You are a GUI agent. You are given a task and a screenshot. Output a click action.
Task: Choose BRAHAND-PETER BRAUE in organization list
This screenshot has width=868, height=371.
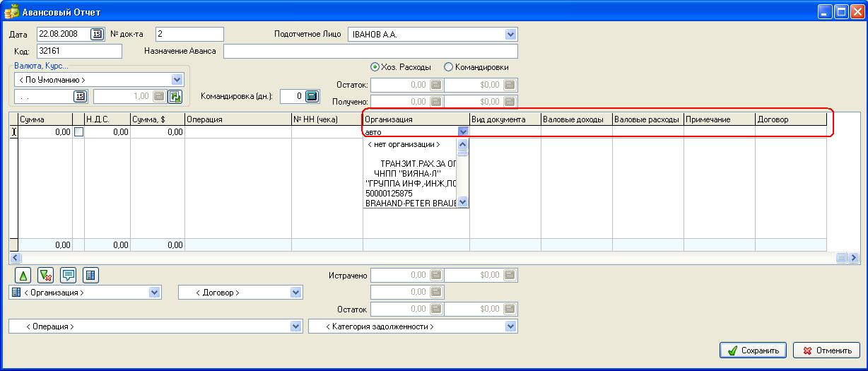410,202
